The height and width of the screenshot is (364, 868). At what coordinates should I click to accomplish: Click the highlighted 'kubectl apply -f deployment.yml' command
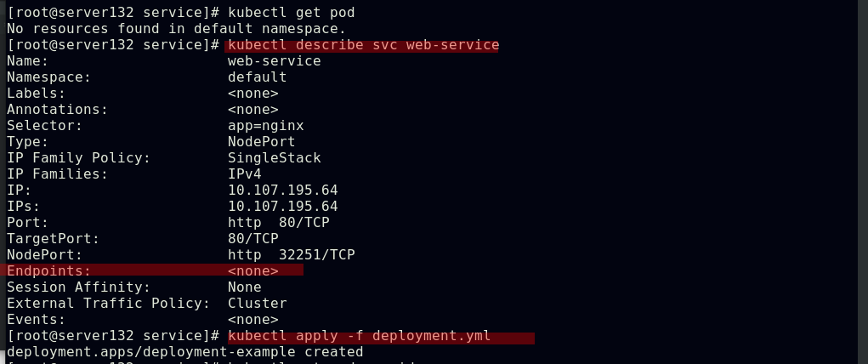tap(359, 336)
